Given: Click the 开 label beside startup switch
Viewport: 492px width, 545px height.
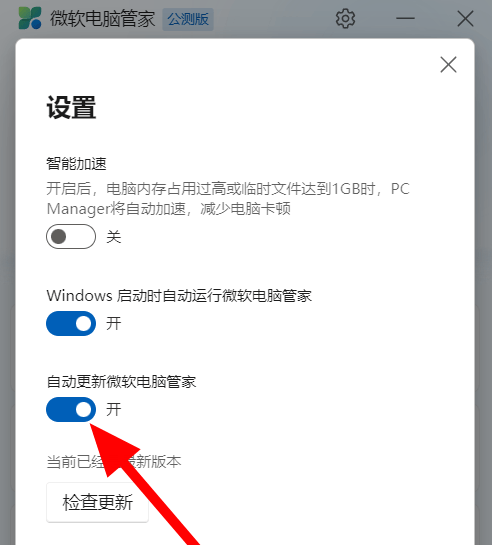Looking at the screenshot, I should tap(114, 324).
